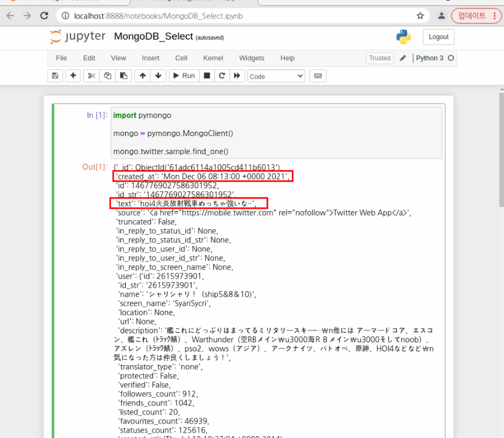This screenshot has height=438, width=504.
Task: Save the notebook with the floppy disk icon
Action: pos(55,76)
